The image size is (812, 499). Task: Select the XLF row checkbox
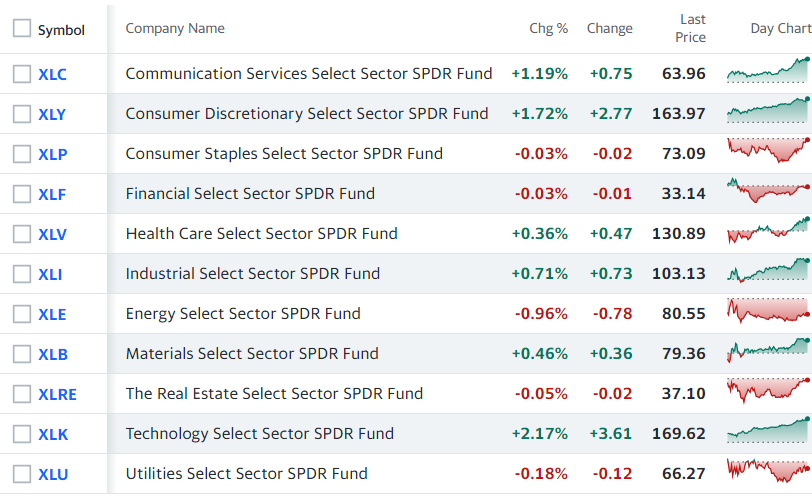point(22,194)
